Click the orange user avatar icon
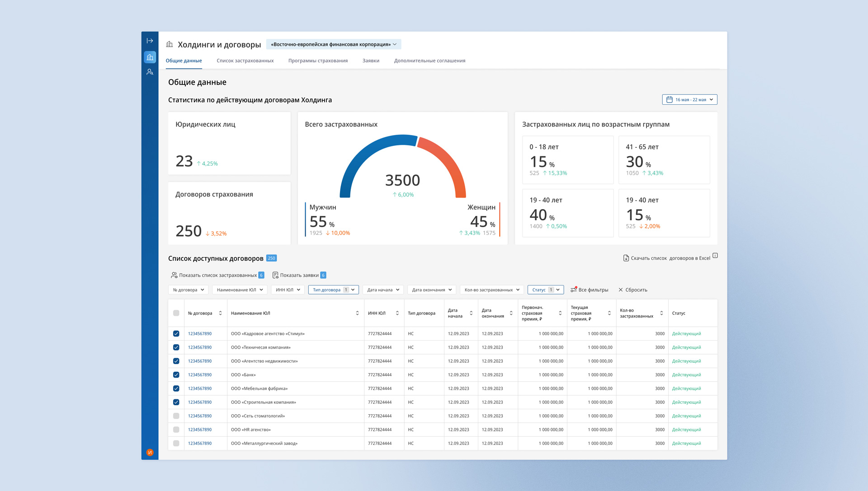The width and height of the screenshot is (868, 491). tap(150, 452)
